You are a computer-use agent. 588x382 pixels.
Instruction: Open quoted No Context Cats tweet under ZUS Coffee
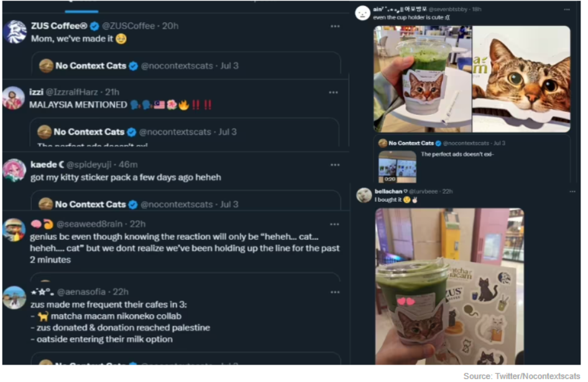(186, 65)
